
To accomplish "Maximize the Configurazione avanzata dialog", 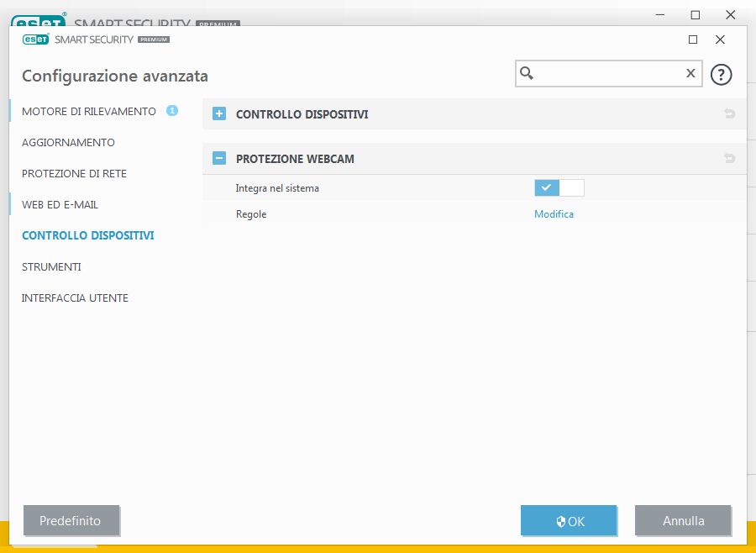I will pos(693,39).
